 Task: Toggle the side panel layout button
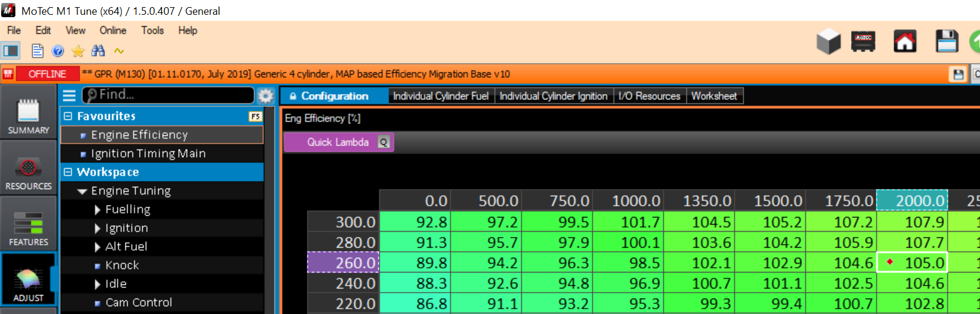(11, 51)
